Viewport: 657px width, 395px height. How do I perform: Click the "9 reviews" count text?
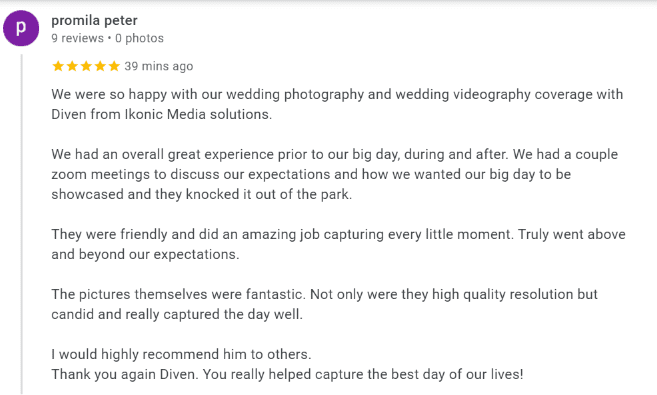pos(78,38)
